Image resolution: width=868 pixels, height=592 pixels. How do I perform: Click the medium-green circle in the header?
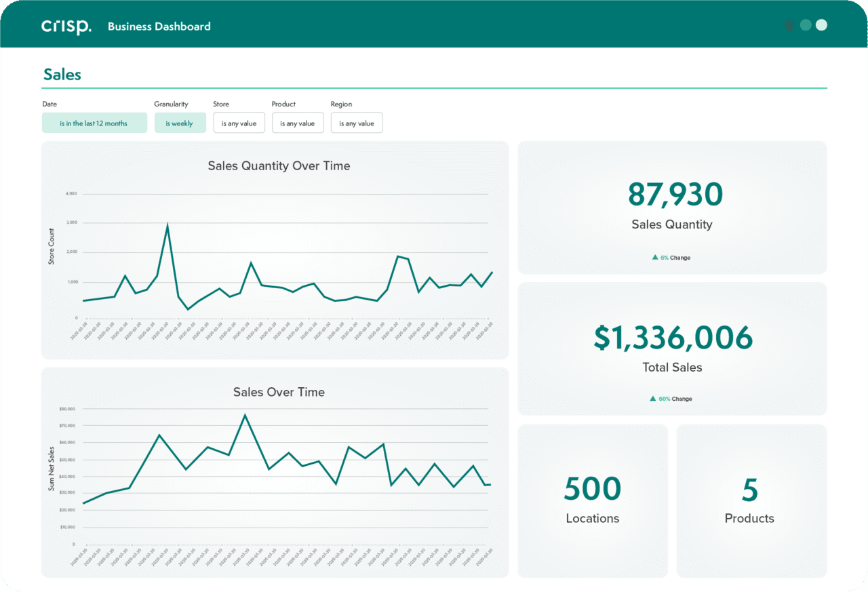pyautogui.click(x=806, y=25)
